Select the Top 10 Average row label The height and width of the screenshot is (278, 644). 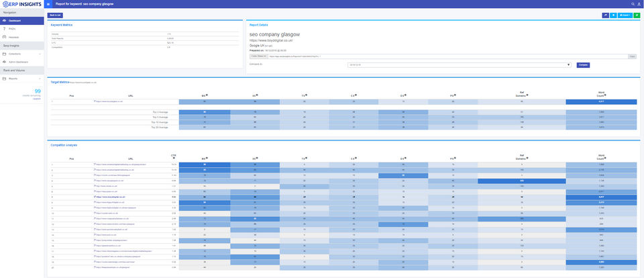click(160, 123)
